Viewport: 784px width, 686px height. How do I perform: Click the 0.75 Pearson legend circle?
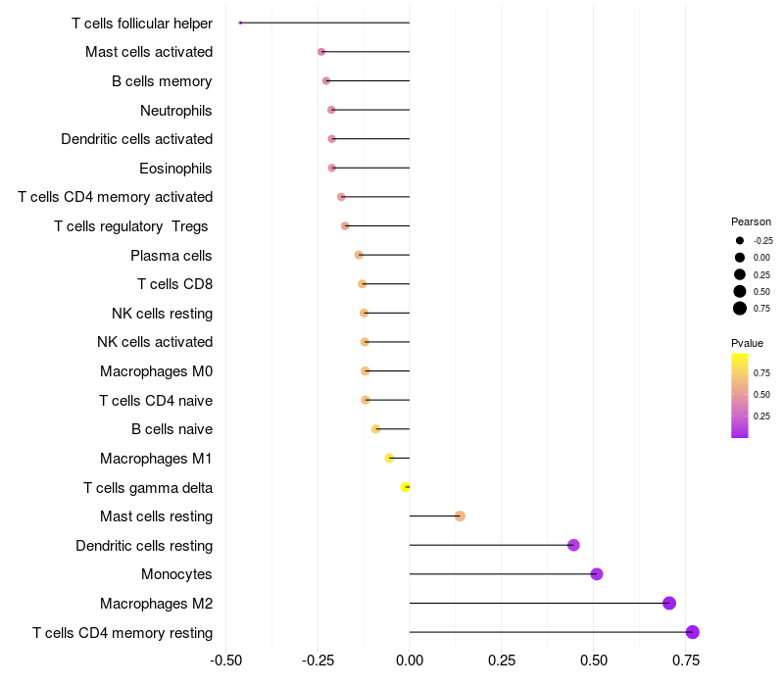point(740,309)
